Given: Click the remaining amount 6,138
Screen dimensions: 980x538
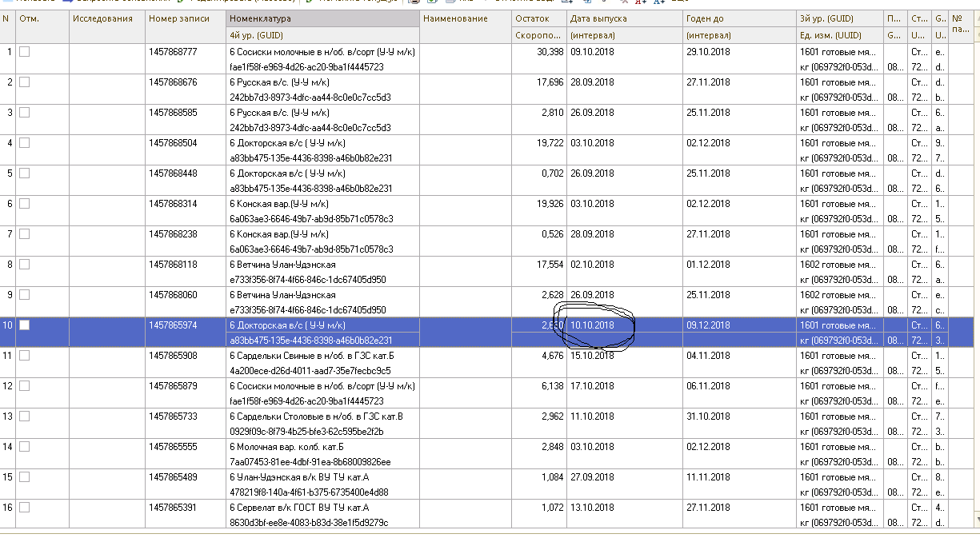Looking at the screenshot, I should click(553, 386).
